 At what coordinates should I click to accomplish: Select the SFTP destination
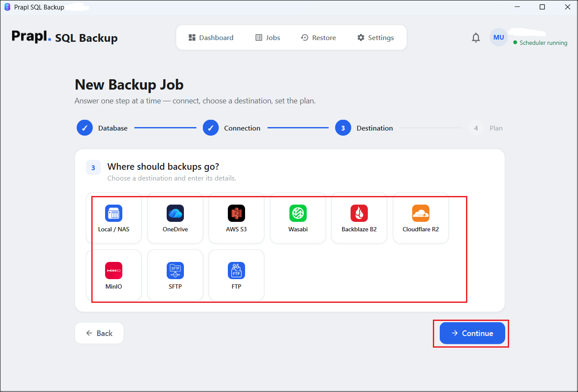pyautogui.click(x=175, y=275)
